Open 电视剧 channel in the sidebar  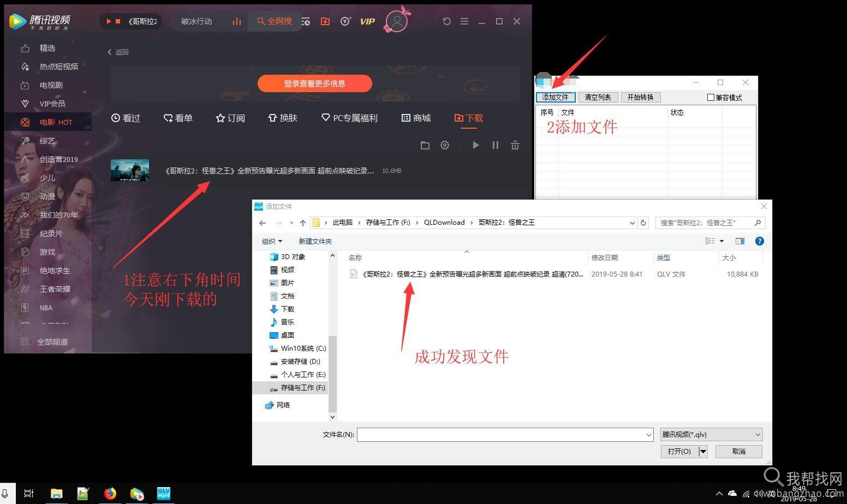(51, 85)
